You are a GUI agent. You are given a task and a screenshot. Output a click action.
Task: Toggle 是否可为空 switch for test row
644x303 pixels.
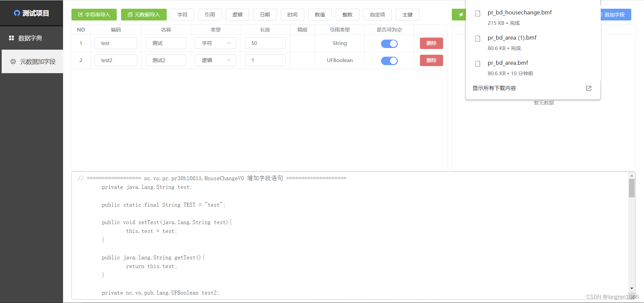tap(389, 44)
